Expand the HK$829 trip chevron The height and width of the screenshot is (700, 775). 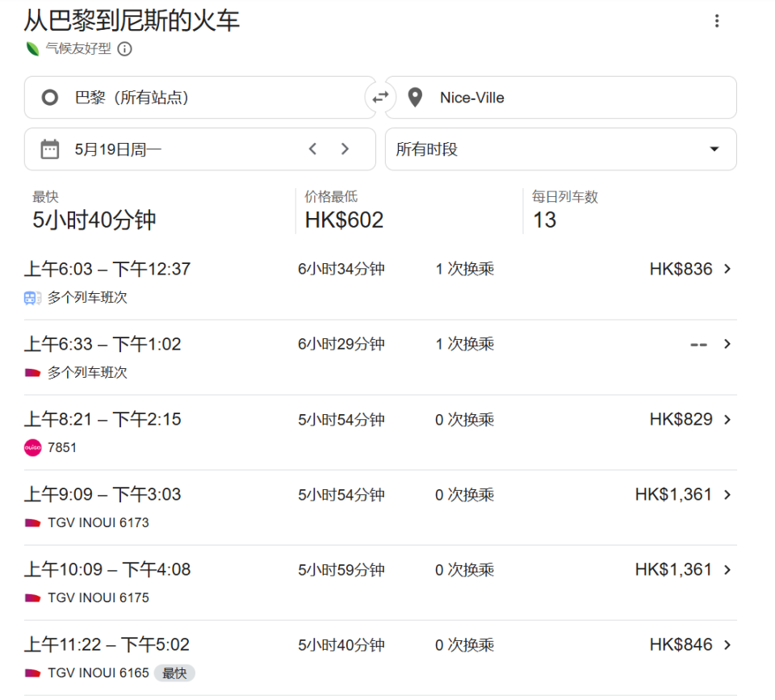pyautogui.click(x=727, y=419)
